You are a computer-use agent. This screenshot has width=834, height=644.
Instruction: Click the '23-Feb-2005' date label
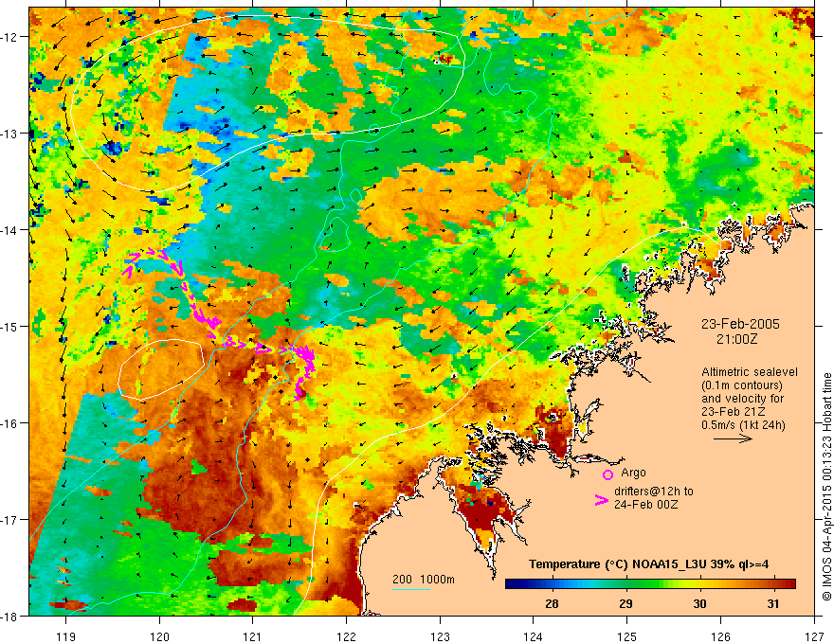coord(740,324)
